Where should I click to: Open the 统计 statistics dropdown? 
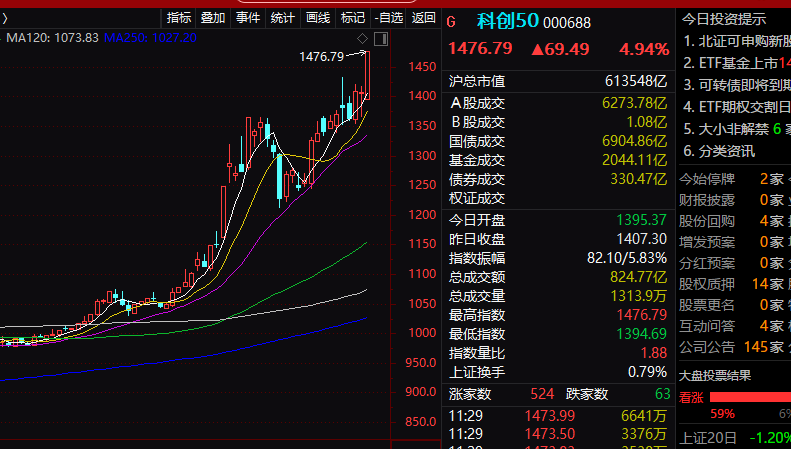point(283,18)
